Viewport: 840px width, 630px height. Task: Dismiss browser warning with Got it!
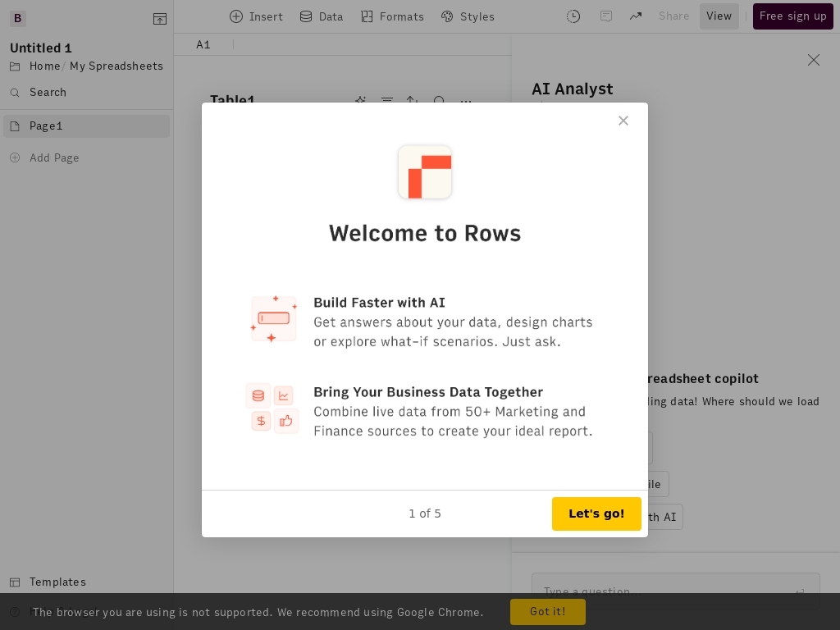pos(547,612)
